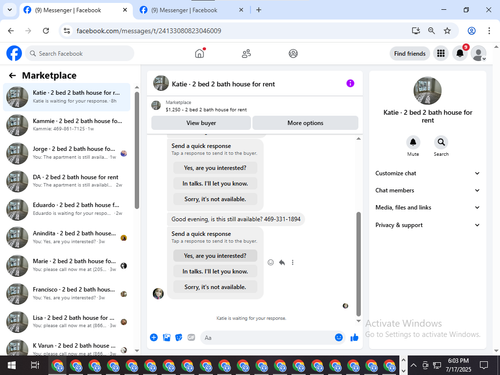Image resolution: width=500 pixels, height=375 pixels.
Task: Expand Customize chat section
Action: click(427, 173)
